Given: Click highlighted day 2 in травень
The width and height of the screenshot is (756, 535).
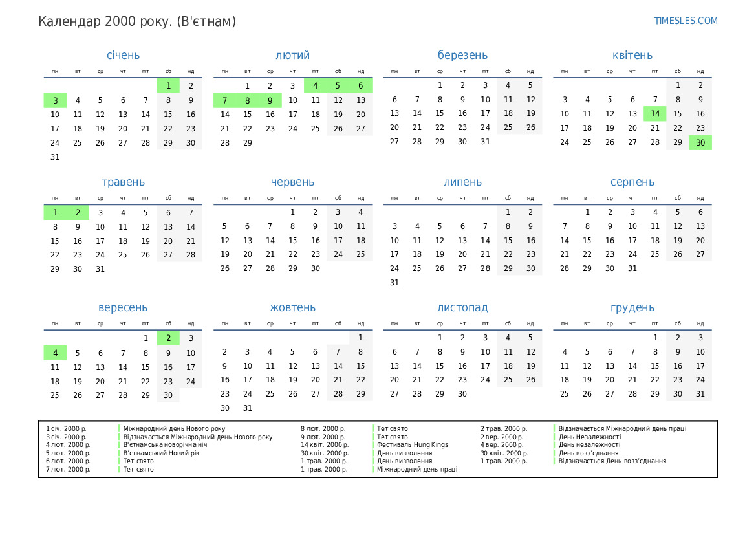Looking at the screenshot, I should tap(78, 213).
